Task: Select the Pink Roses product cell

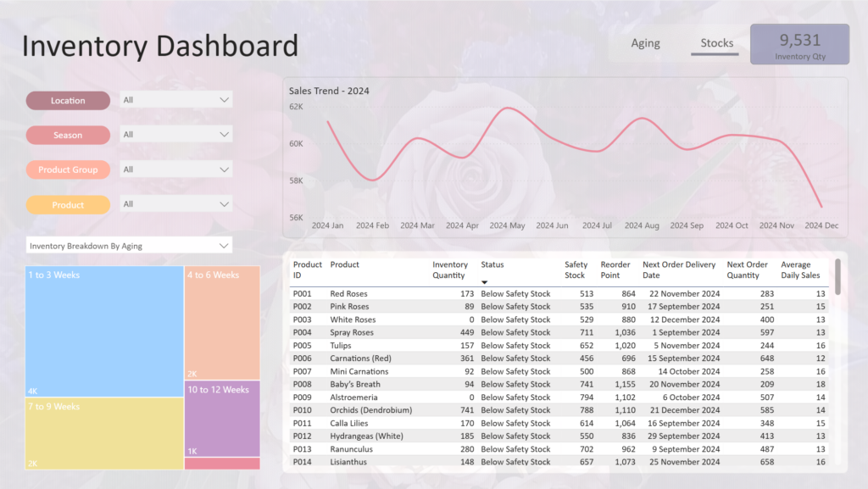Action: [x=349, y=307]
